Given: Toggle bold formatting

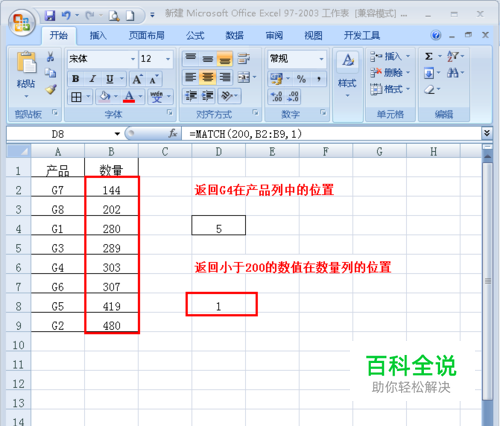Looking at the screenshot, I should pos(75,79).
